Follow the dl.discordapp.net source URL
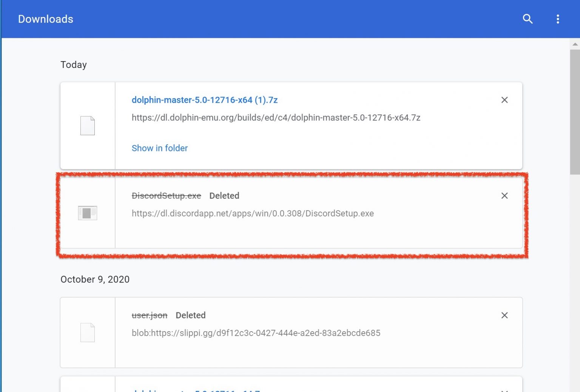Image resolution: width=580 pixels, height=392 pixels. click(253, 213)
